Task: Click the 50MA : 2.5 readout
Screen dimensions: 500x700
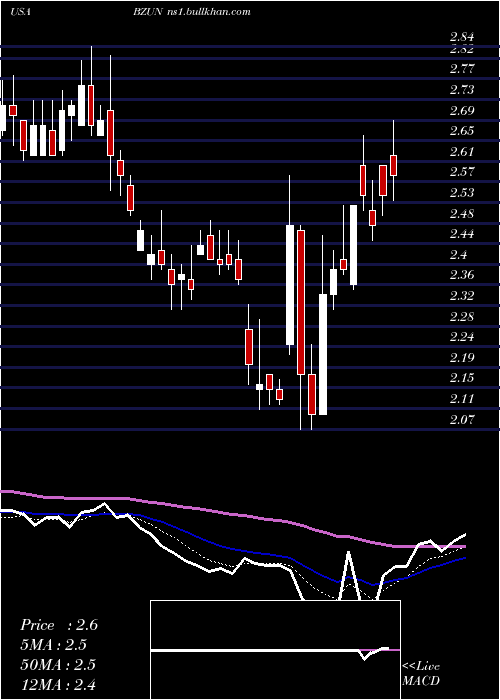Action: click(58, 665)
